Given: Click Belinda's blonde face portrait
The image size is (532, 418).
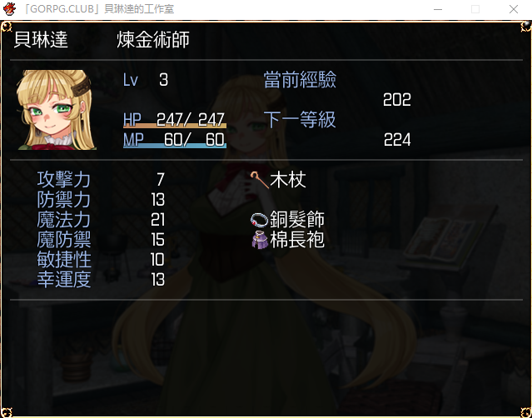Looking at the screenshot, I should pos(56,110).
